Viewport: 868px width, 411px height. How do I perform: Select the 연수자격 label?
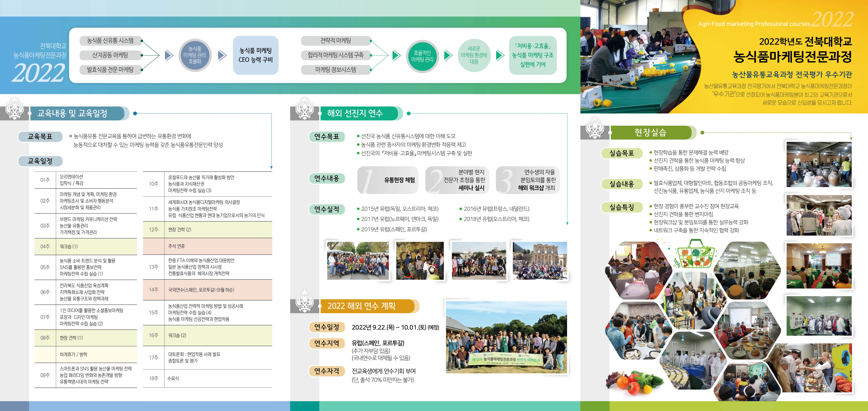click(x=327, y=371)
